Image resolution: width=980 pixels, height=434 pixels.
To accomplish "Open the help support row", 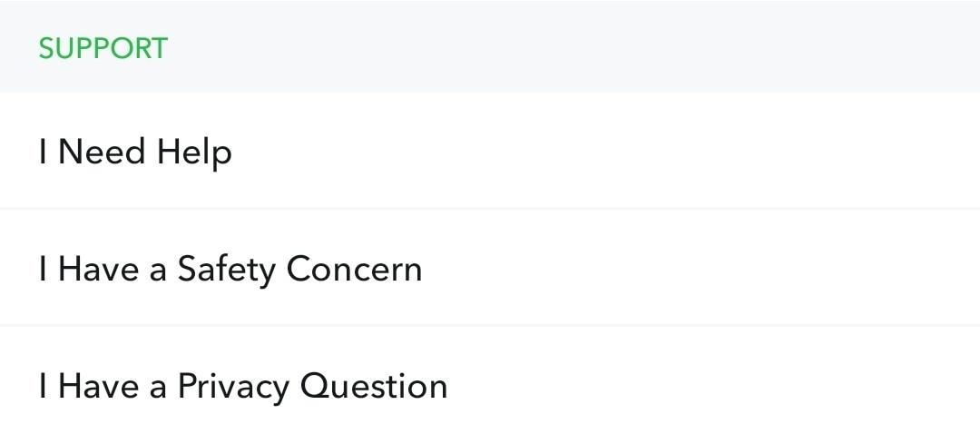I will tap(136, 152).
